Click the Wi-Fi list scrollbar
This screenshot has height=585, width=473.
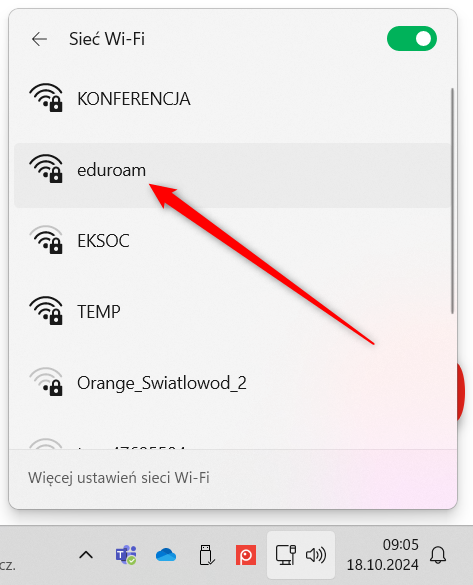click(452, 201)
